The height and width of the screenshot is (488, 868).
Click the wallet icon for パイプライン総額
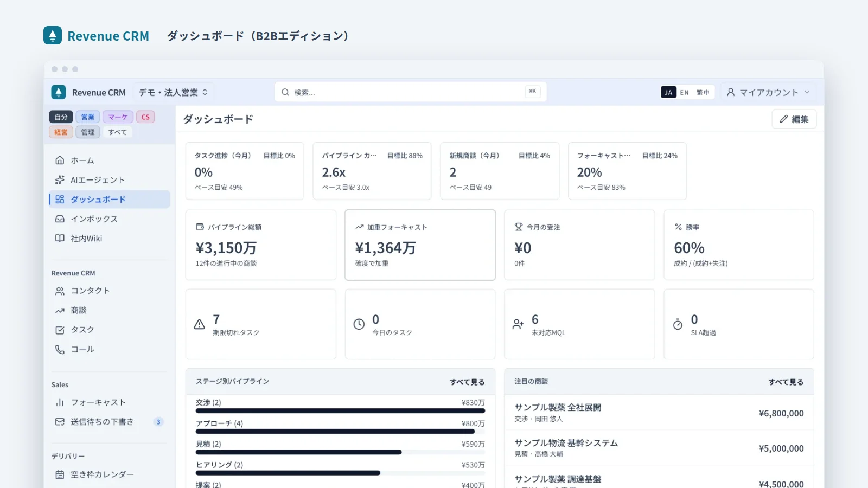click(200, 227)
